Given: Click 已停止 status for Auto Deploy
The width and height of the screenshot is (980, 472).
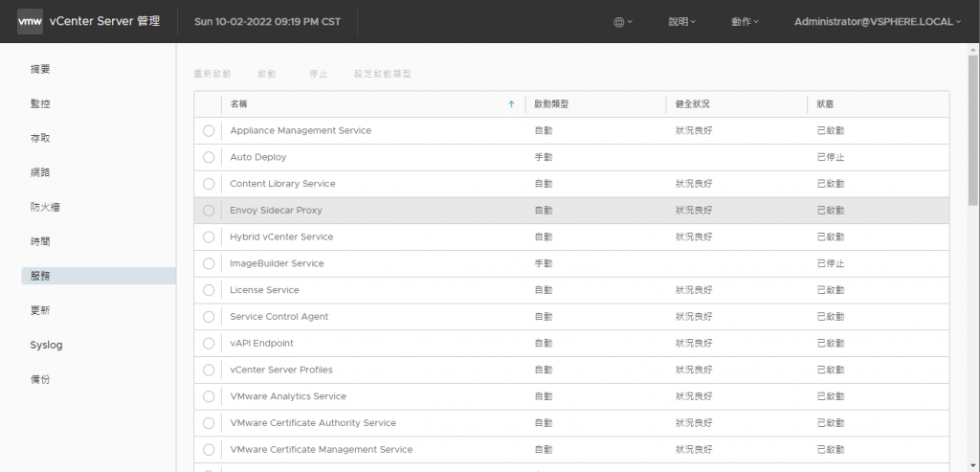Looking at the screenshot, I should (831, 158).
